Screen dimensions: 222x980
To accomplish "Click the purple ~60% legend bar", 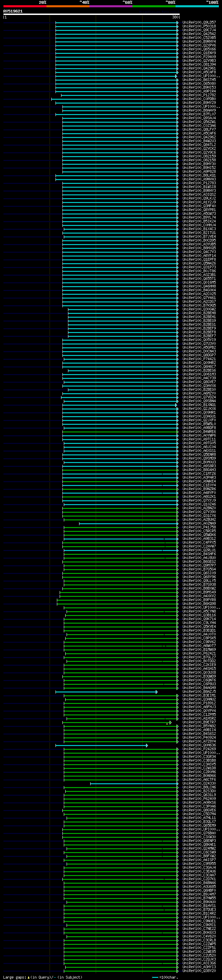I will click(x=111, y=6).
